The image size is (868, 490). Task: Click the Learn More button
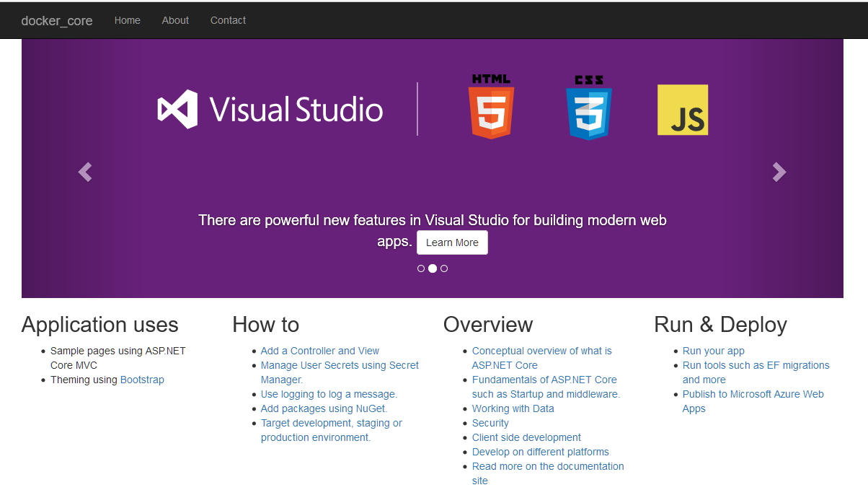452,242
